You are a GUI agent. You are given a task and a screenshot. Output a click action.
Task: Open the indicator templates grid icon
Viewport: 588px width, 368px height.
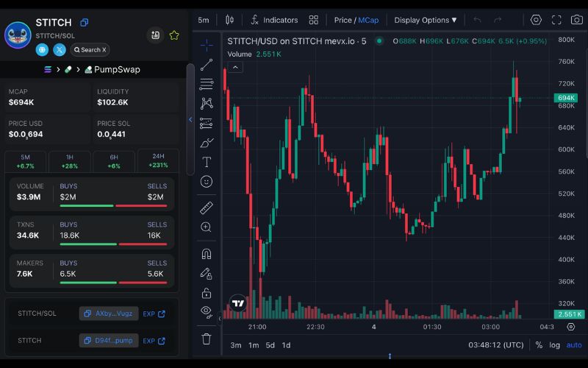click(314, 20)
